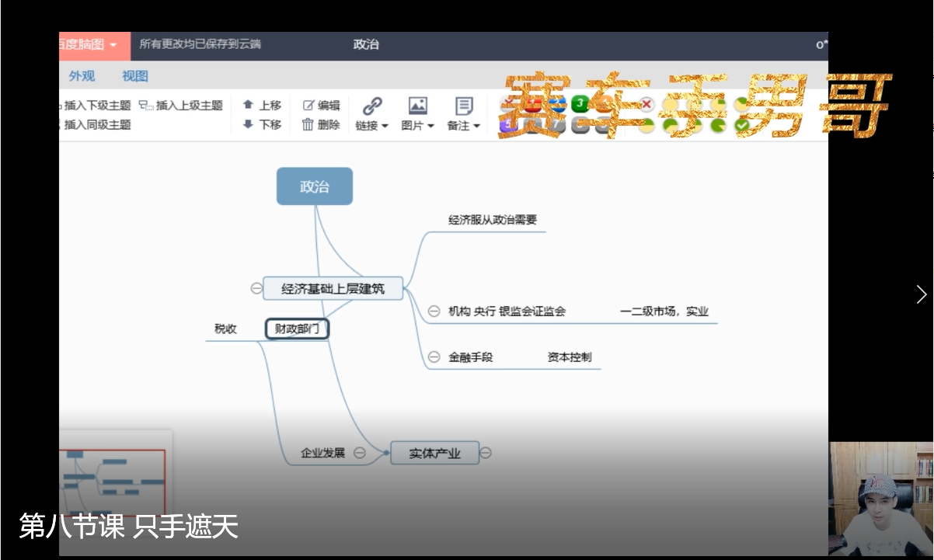Click the 删除 trash can icon
This screenshot has width=934, height=560.
pyautogui.click(x=308, y=124)
